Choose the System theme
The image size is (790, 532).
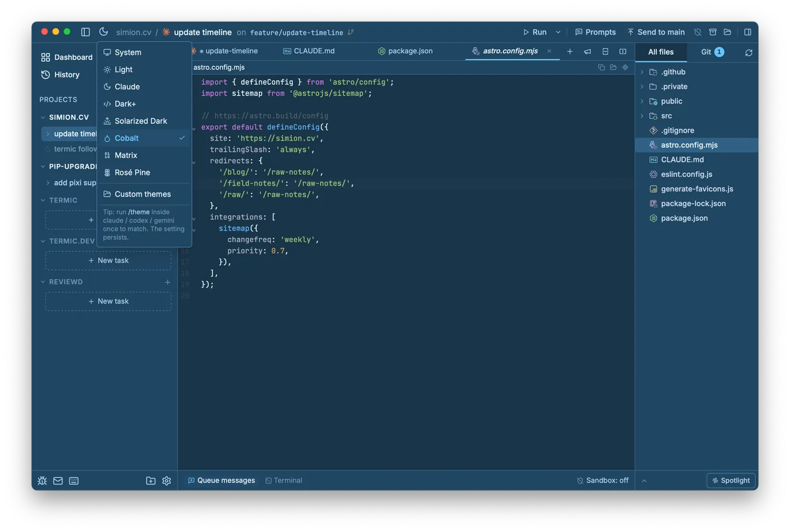tap(144, 52)
